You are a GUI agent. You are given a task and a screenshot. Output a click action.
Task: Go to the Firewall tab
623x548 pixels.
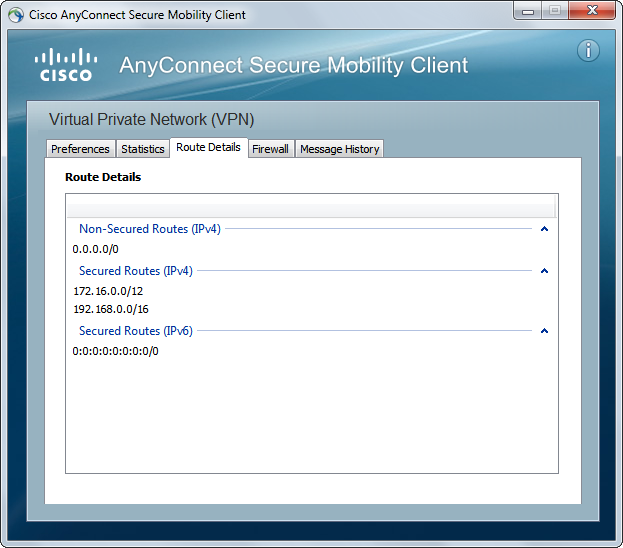pyautogui.click(x=271, y=149)
